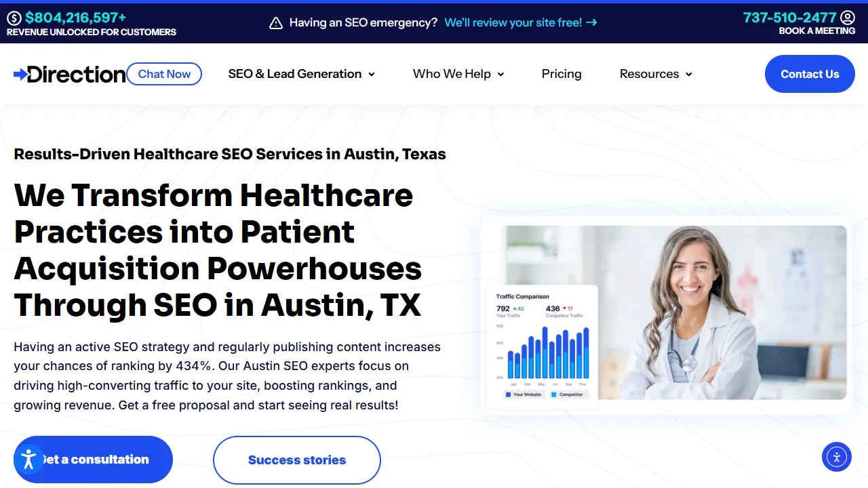Click the 737-510-2477 phone number

click(789, 18)
